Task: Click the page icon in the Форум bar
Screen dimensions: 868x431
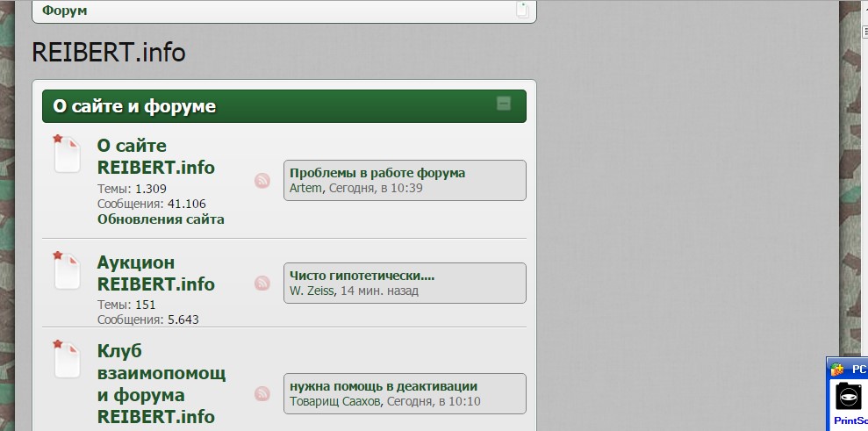Action: pos(523,10)
